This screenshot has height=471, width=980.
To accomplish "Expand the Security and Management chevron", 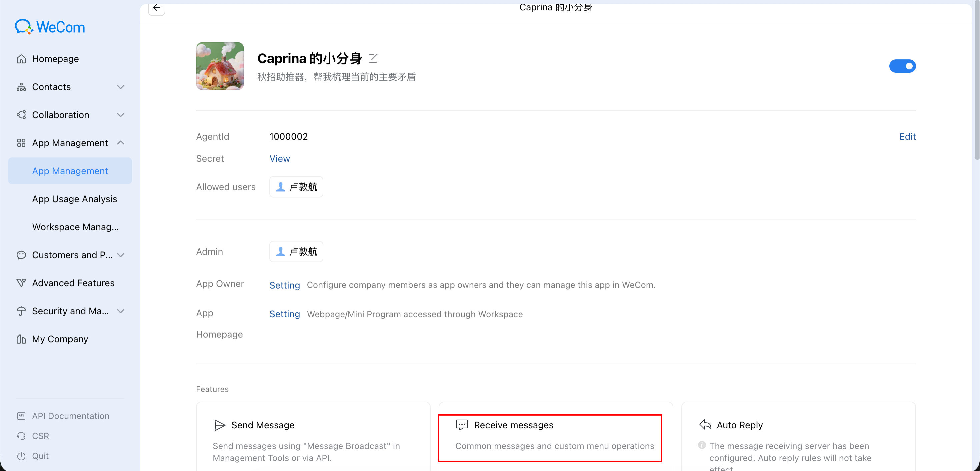I will [x=121, y=311].
